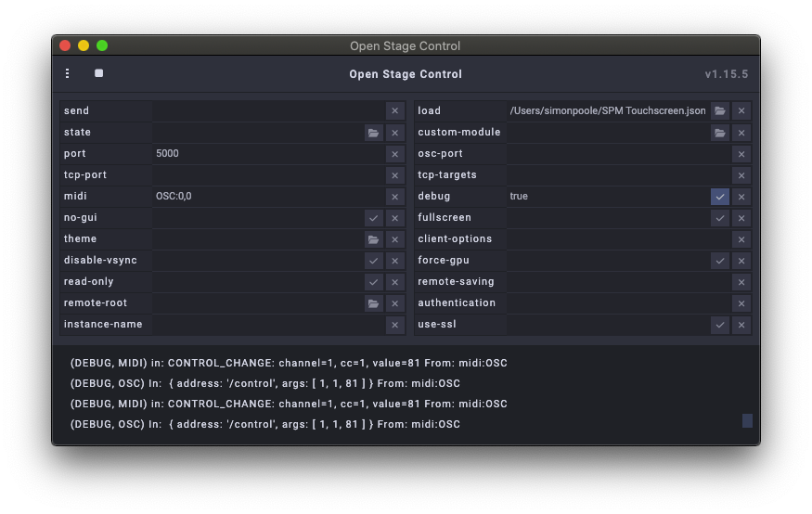Reset the debug option
This screenshot has width=812, height=514.
pyautogui.click(x=741, y=196)
